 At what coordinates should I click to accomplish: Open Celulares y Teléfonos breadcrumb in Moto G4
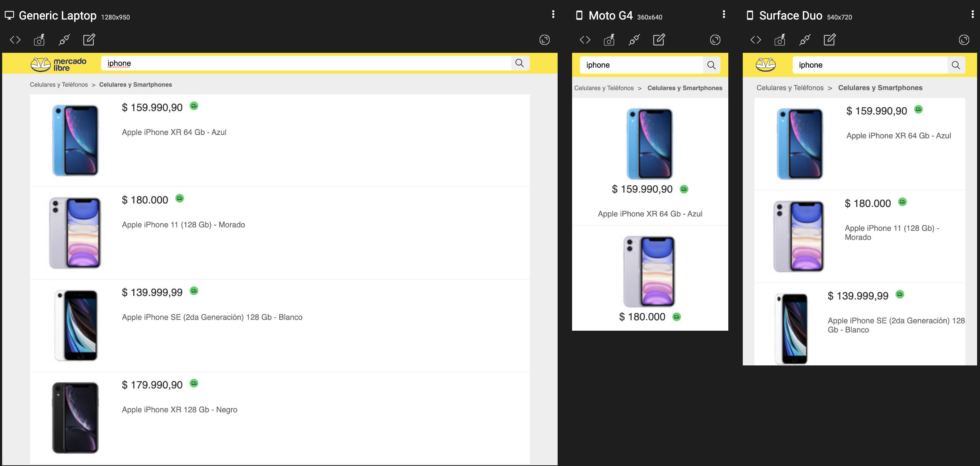tap(604, 88)
